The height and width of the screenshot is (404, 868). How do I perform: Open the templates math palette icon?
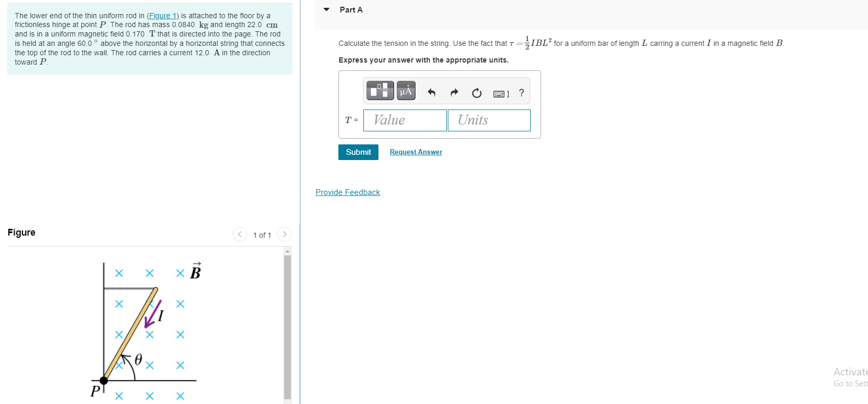(x=380, y=91)
